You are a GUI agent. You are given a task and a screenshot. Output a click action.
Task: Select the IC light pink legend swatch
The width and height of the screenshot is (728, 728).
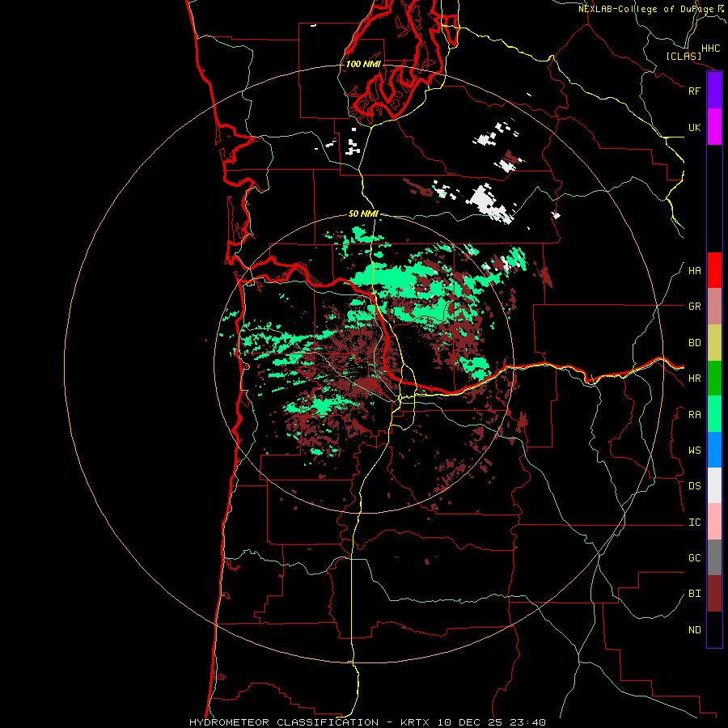[x=714, y=522]
